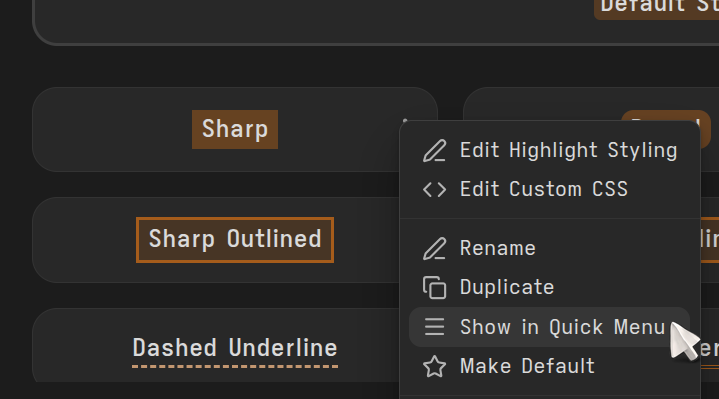Select the Sharp highlight style sample
The image size is (719, 399).
pyautogui.click(x=235, y=129)
